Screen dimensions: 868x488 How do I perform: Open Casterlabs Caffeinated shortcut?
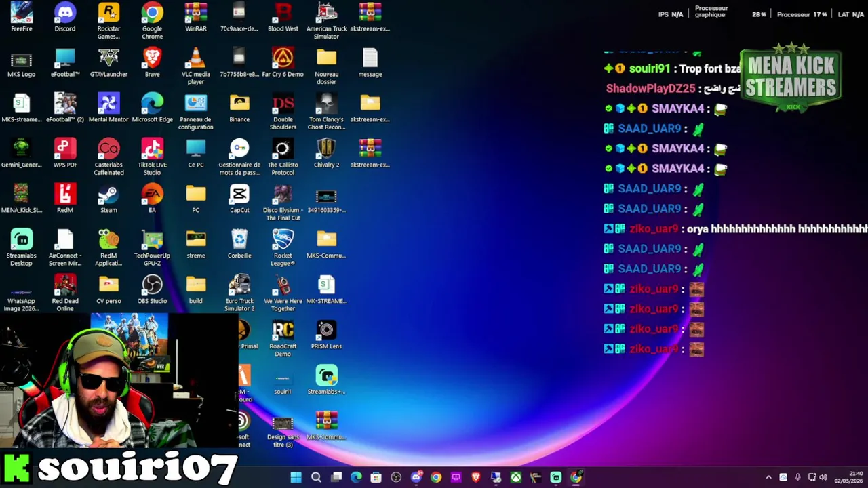[x=108, y=157]
